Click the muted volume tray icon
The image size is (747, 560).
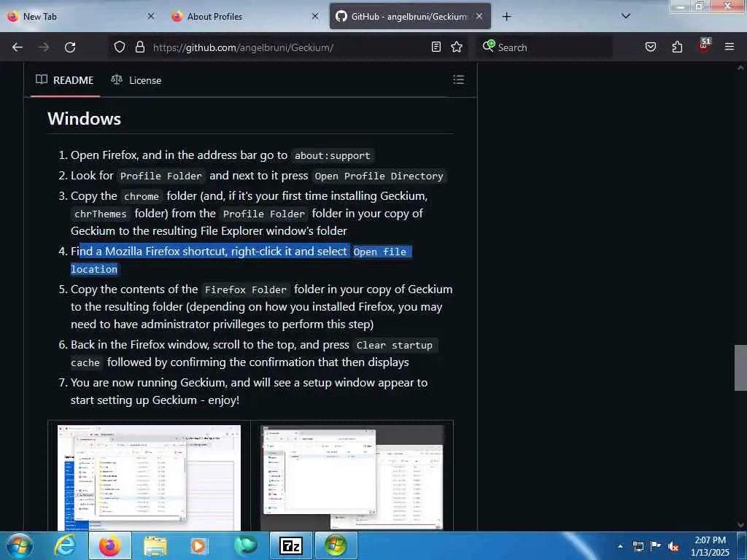pos(673,546)
